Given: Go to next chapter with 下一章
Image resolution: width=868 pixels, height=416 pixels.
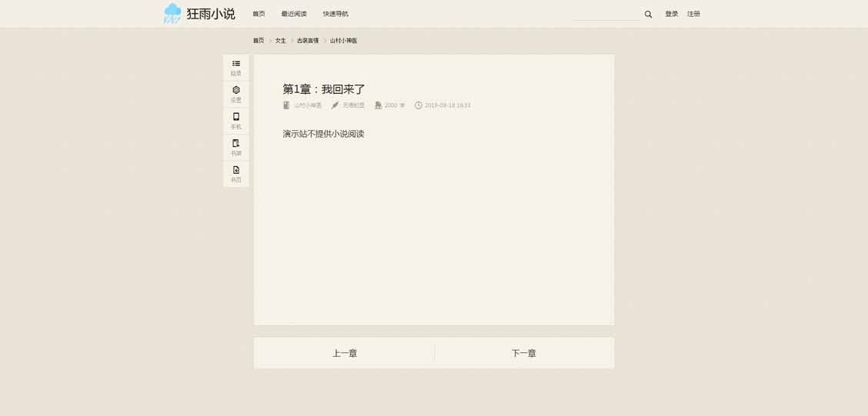Looking at the screenshot, I should [x=524, y=353].
